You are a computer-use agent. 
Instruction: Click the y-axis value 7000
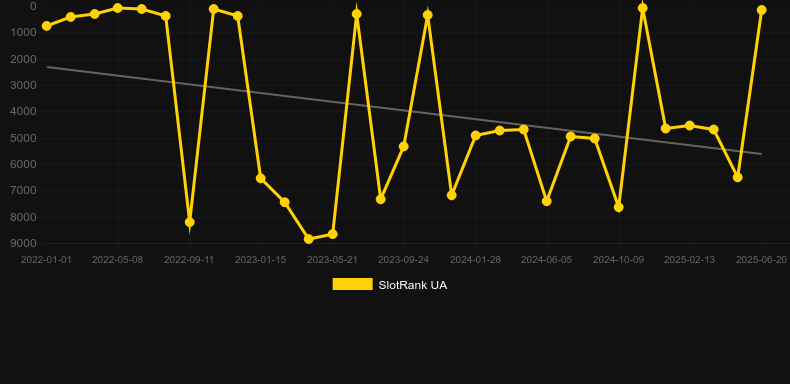coord(23,190)
